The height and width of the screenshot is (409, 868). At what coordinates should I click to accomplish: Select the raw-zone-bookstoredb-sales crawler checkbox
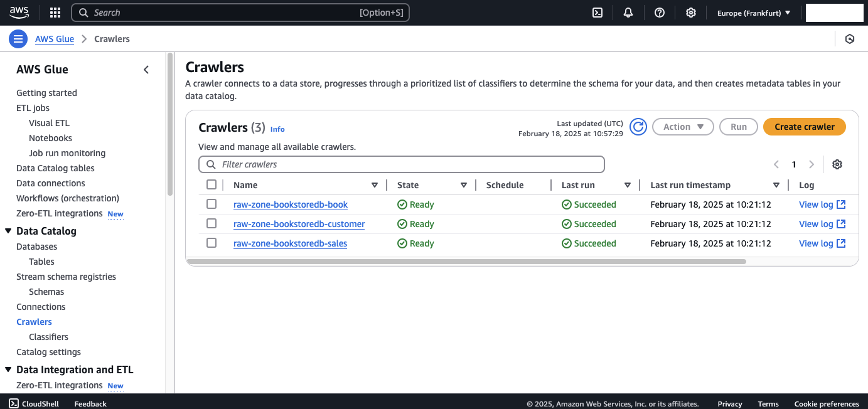click(212, 243)
